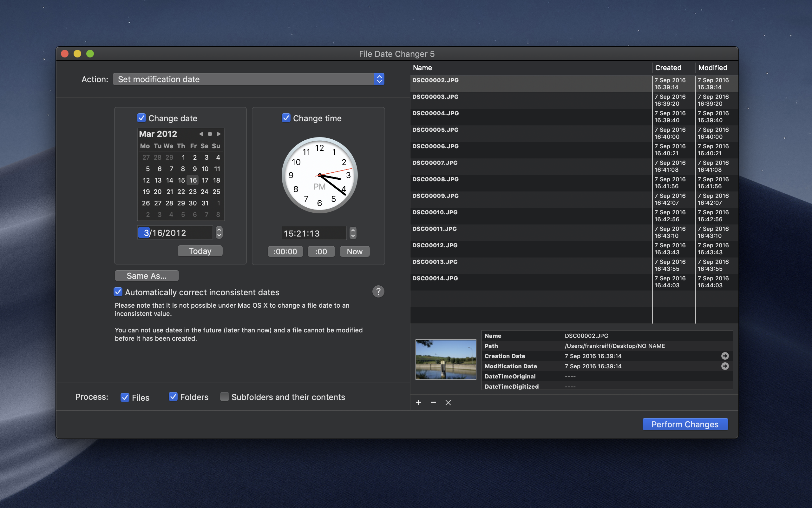Enable Subfolders and their contents

[225, 397]
